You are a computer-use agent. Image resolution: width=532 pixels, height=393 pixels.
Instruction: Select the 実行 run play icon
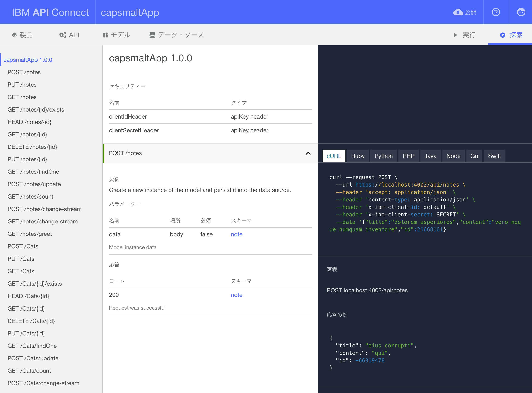(456, 35)
